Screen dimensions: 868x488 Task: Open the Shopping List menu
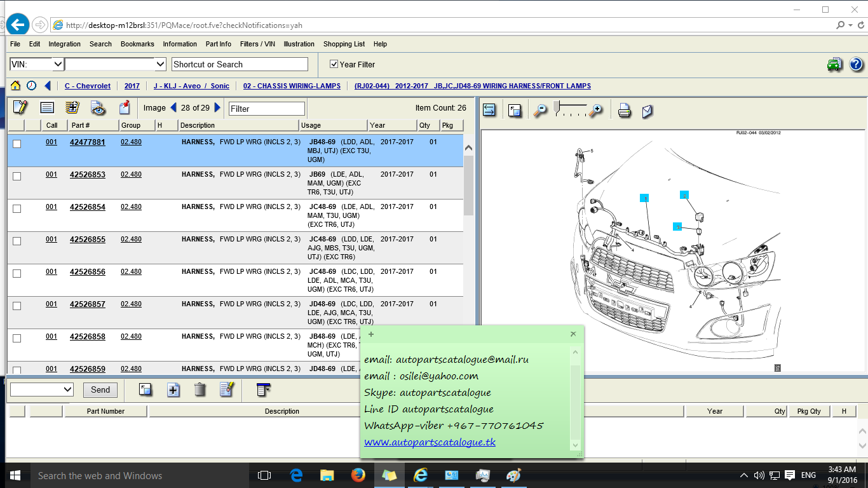344,44
